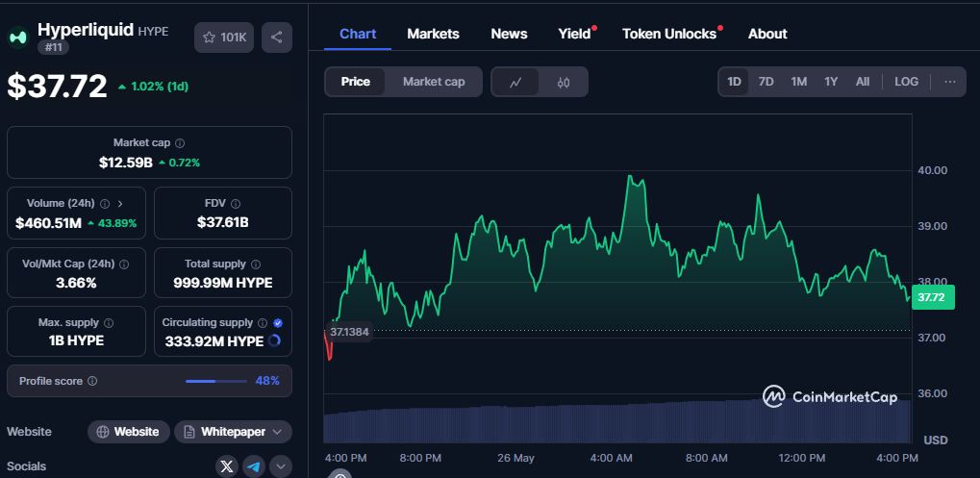Click info icon beside Profile score
Image resolution: width=980 pixels, height=478 pixels.
click(92, 381)
